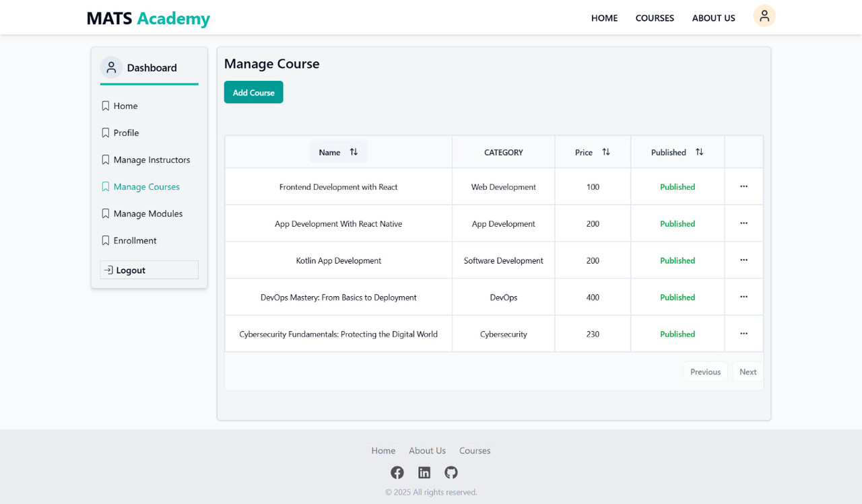
Task: Open actions menu for Cybersecurity Fundamentals course
Action: tap(743, 334)
